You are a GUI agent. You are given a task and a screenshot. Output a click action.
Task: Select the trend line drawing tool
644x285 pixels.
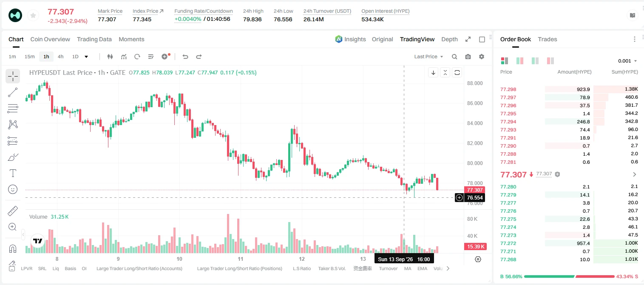point(13,92)
